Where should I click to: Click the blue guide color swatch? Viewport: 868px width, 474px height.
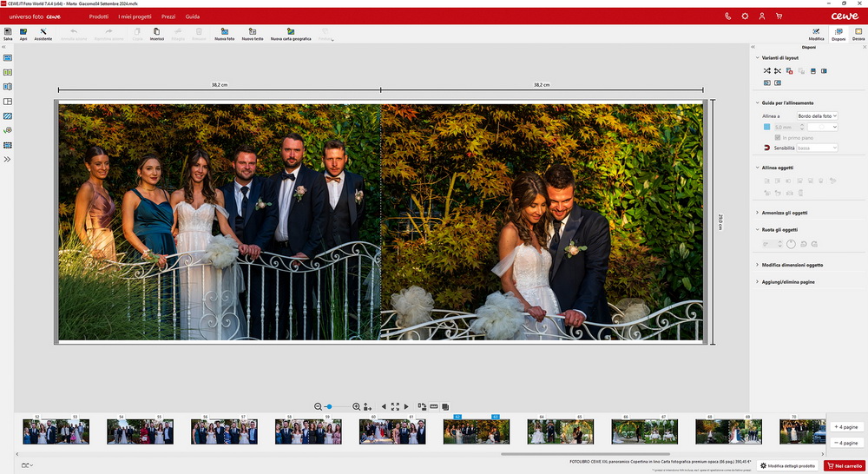[766, 127]
